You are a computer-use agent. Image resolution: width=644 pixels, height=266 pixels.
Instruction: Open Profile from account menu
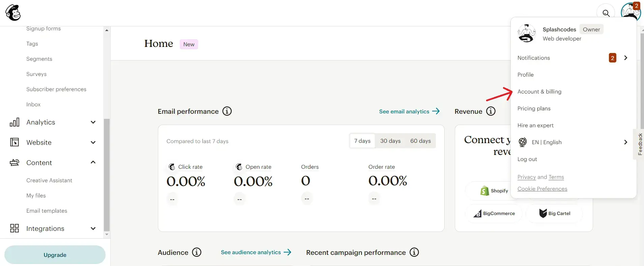[x=526, y=75]
